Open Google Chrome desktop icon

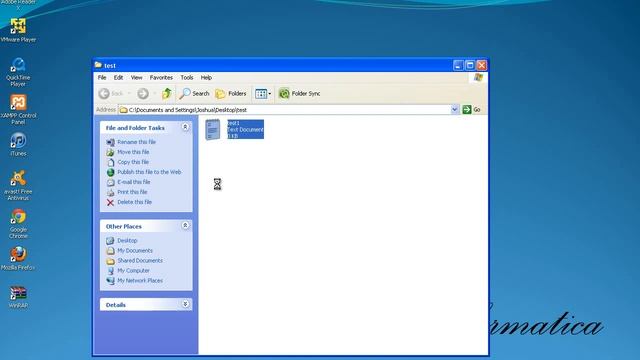[x=18, y=224]
